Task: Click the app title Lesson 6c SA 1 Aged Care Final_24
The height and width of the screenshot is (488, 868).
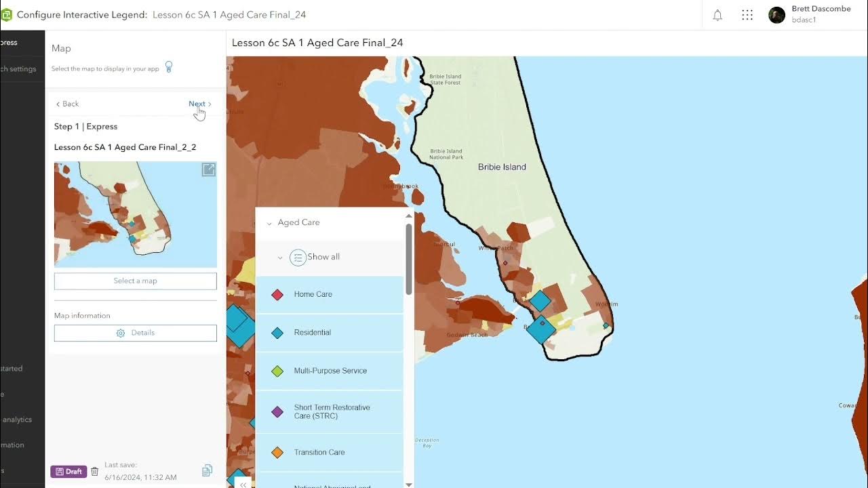Action: (317, 43)
